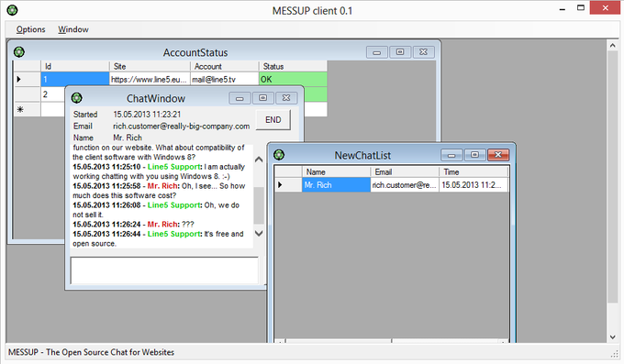Minimize the MESSUP client main window

[563, 9]
